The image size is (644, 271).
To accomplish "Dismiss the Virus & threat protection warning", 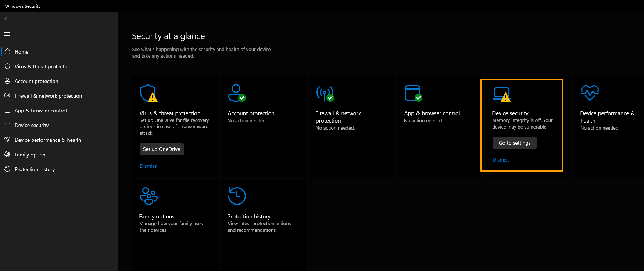I will tap(148, 166).
